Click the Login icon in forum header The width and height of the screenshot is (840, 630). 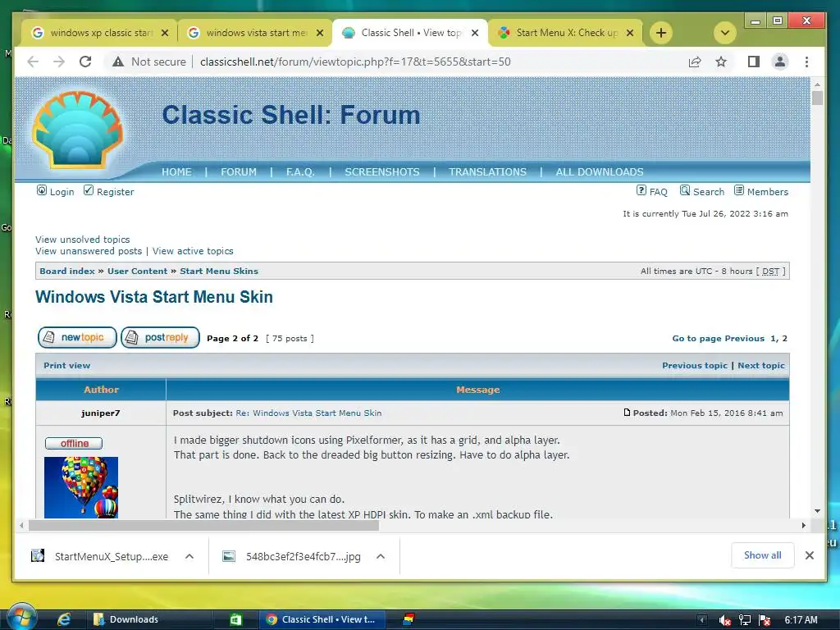(42, 190)
